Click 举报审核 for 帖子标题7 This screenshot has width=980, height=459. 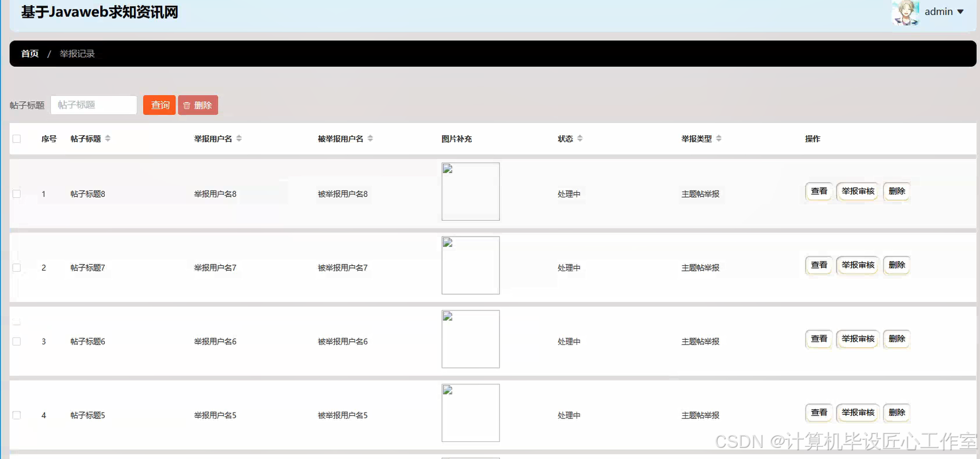tap(858, 265)
